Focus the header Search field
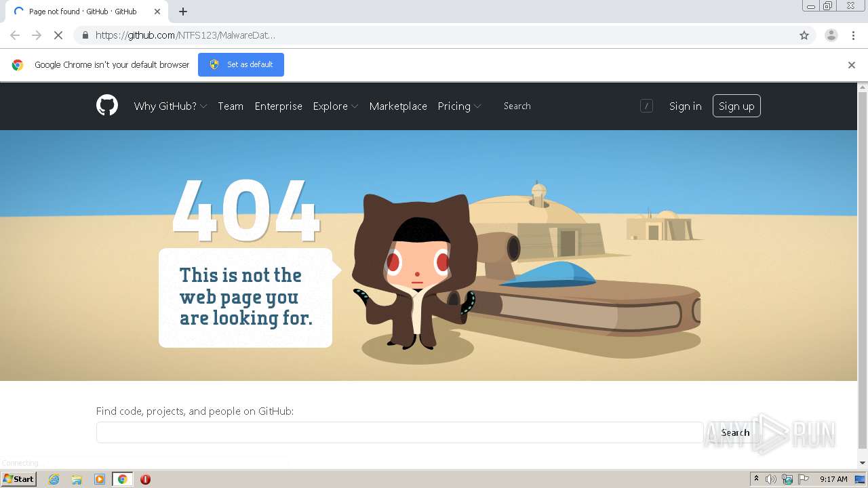The image size is (868, 488). (x=576, y=106)
